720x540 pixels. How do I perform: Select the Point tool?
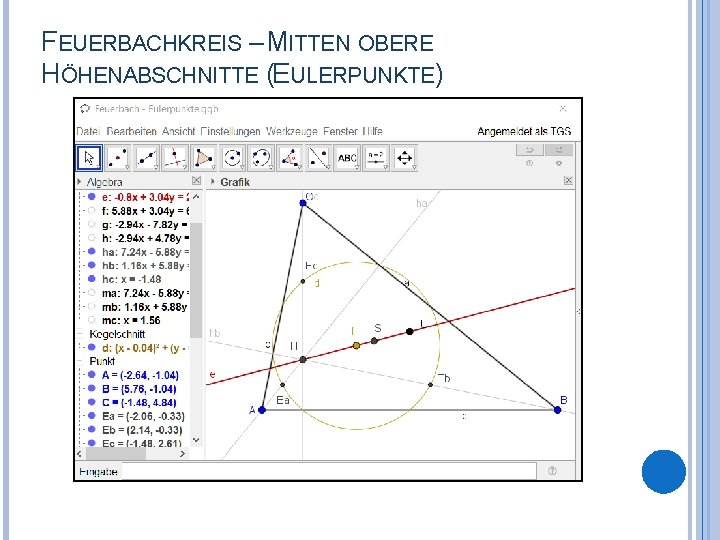click(118, 158)
